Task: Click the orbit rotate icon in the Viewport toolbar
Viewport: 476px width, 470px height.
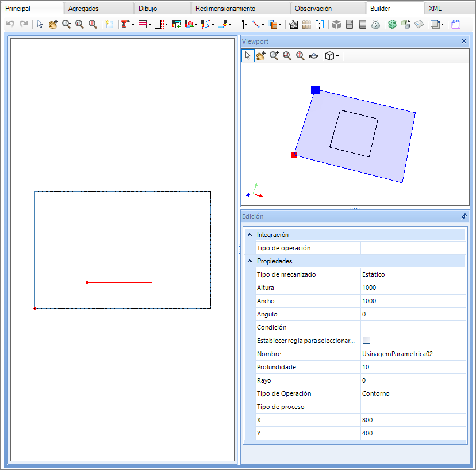Action: click(313, 56)
